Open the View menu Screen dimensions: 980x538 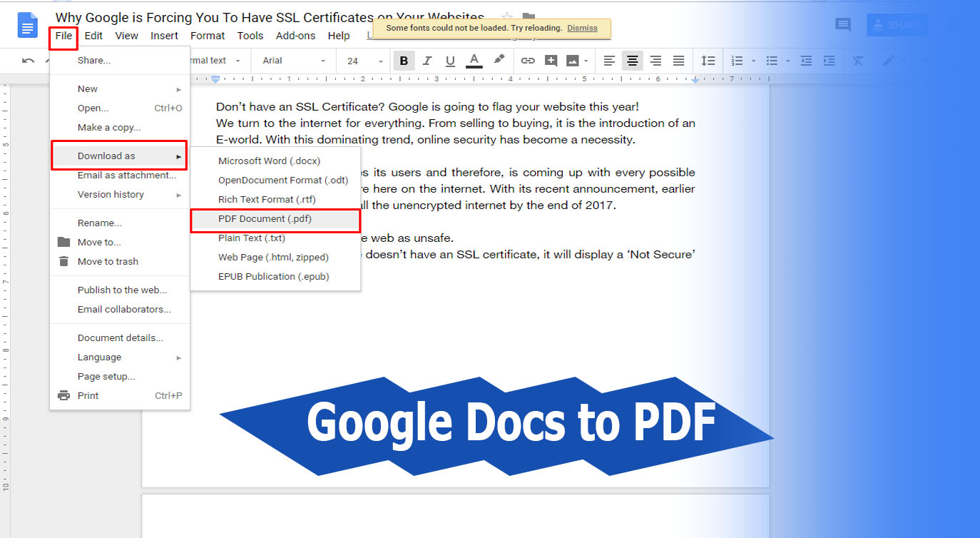pos(127,35)
